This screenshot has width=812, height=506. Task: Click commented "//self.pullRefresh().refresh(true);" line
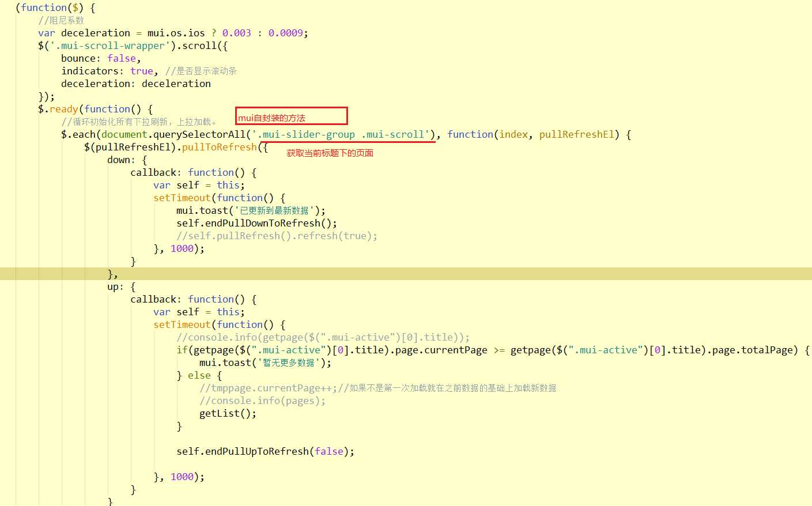277,236
